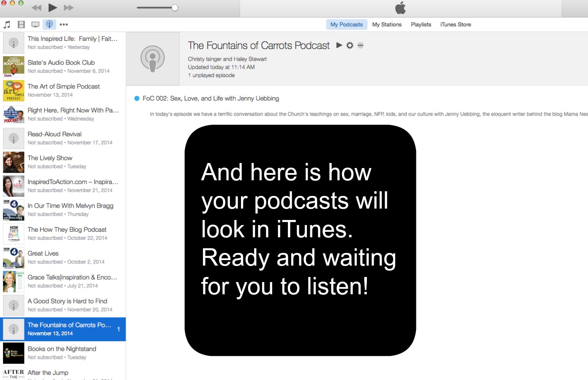Select Great Lives podcast
Screen dimensions: 588x380
(x=63, y=257)
